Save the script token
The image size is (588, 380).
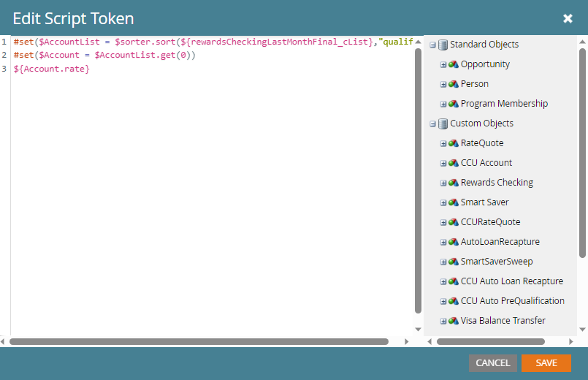[546, 363]
